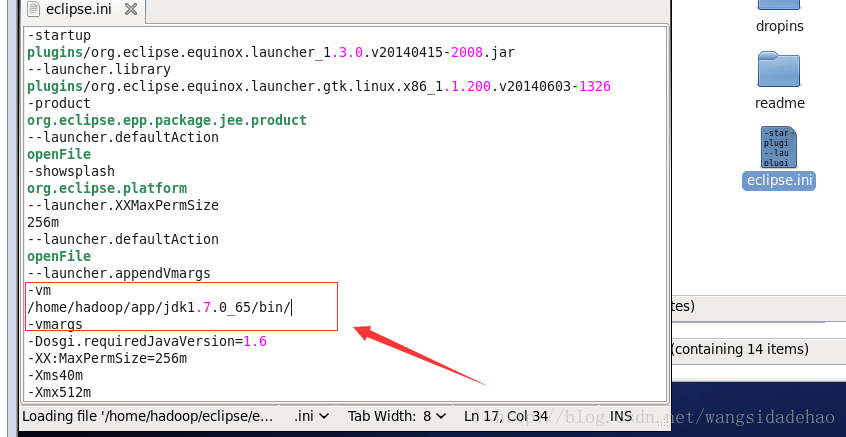The width and height of the screenshot is (846, 437).
Task: Click the launcher_1.3.0 jar plugin path line
Action: pyautogui.click(x=271, y=52)
